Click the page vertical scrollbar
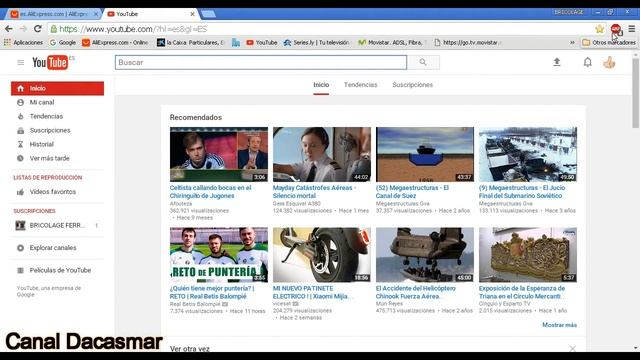The height and width of the screenshot is (360, 640). 636,93
